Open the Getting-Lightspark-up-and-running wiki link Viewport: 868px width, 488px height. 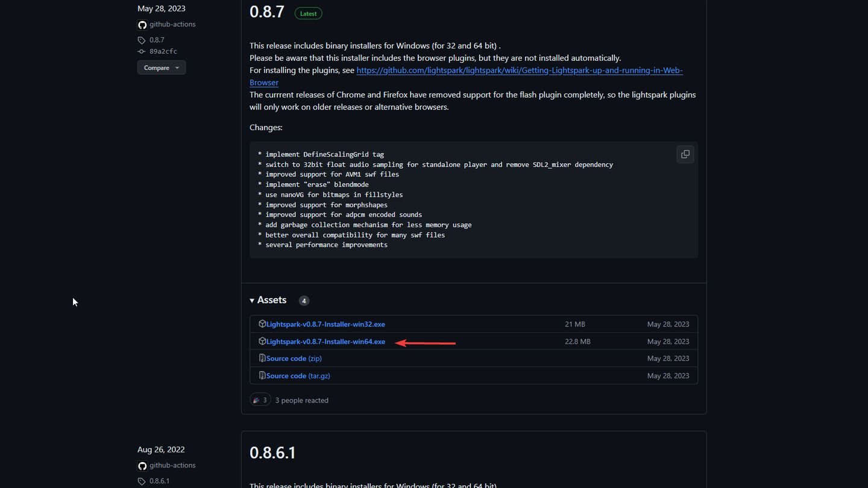pos(466,77)
